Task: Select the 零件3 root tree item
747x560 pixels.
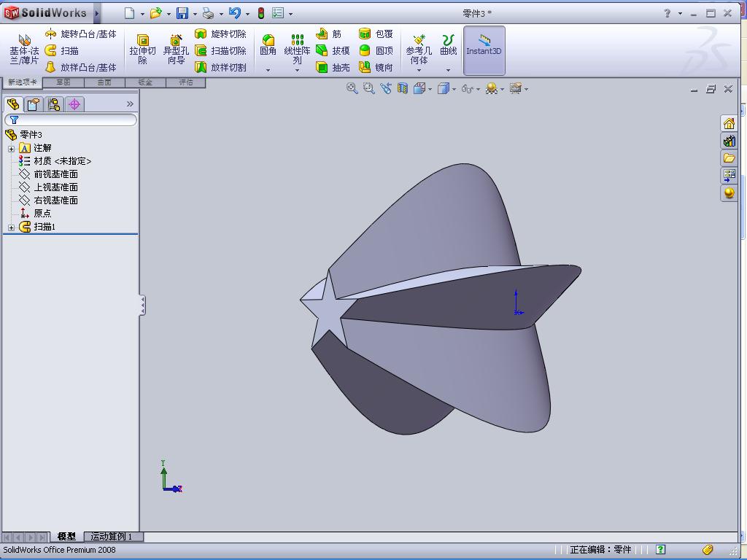Action: 24,135
